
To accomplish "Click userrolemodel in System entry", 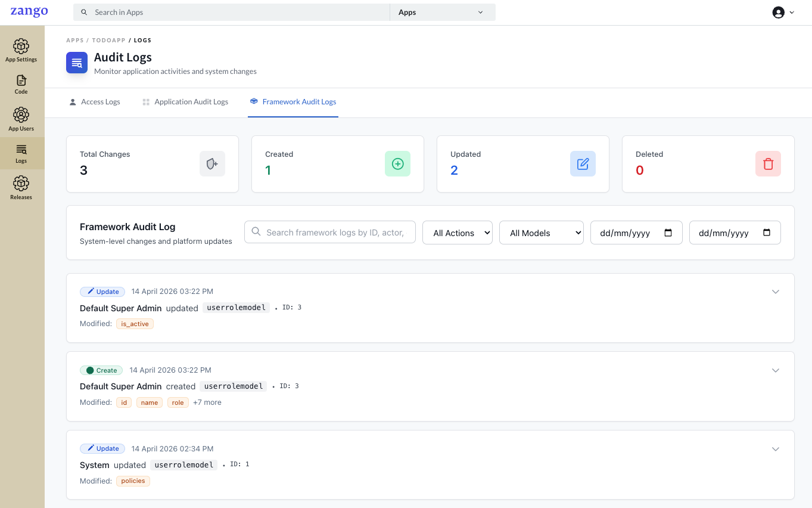I will (x=183, y=465).
